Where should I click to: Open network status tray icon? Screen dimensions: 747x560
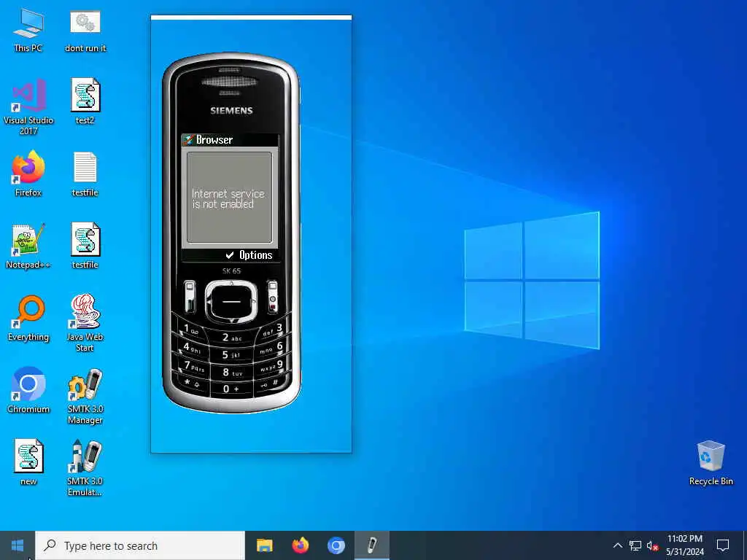coord(635,545)
